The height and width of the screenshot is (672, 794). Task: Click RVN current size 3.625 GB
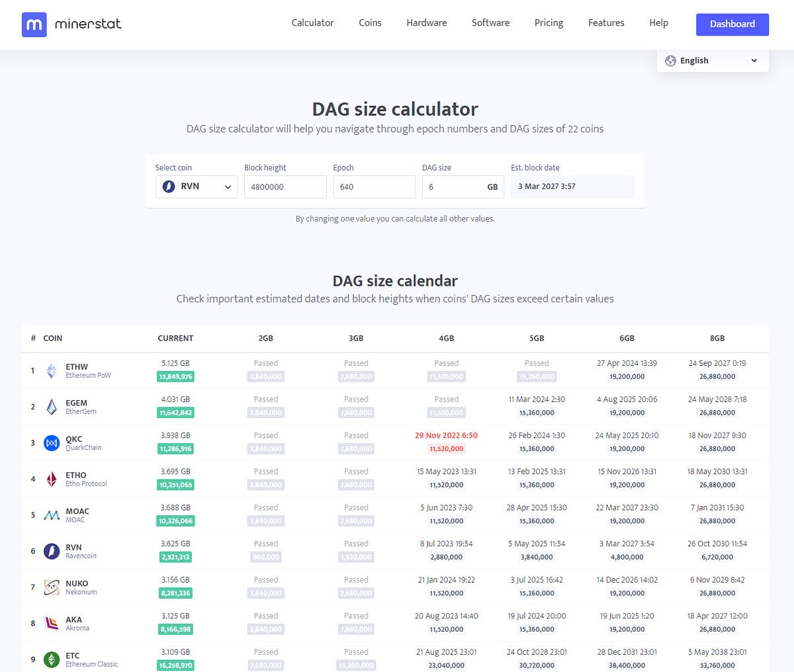(175, 544)
